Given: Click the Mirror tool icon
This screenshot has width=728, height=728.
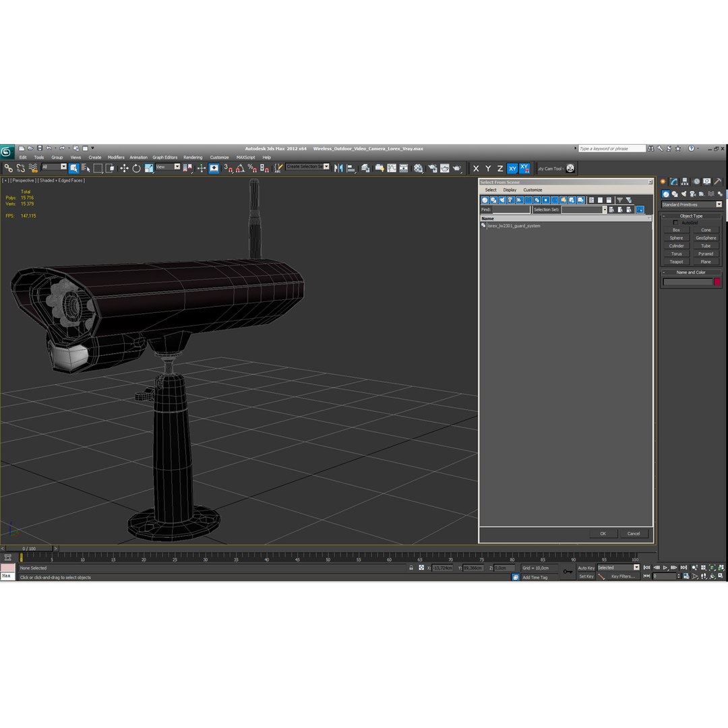Looking at the screenshot, I should pos(338,168).
